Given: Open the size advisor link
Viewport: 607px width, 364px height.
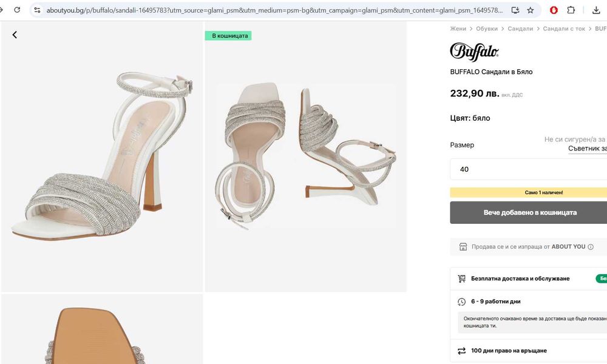Looking at the screenshot, I should click(587, 149).
